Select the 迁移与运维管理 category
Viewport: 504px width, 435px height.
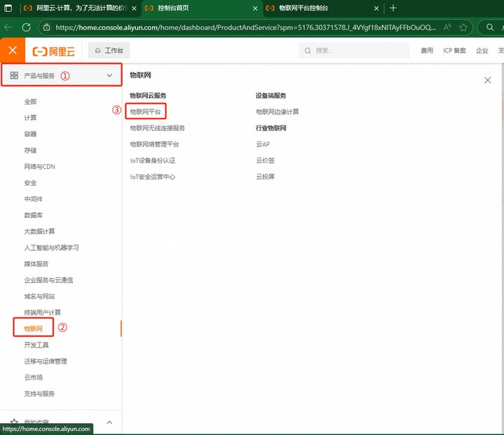point(45,361)
